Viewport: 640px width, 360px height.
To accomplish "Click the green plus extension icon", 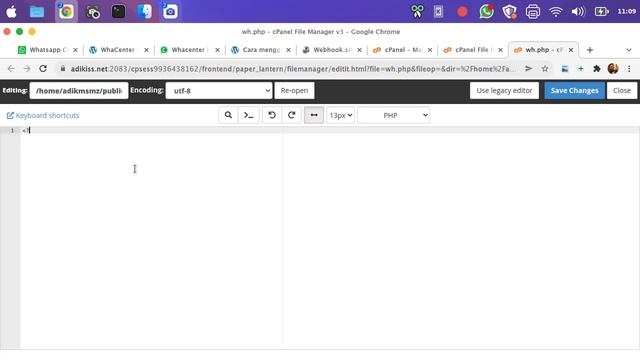I will (x=581, y=69).
